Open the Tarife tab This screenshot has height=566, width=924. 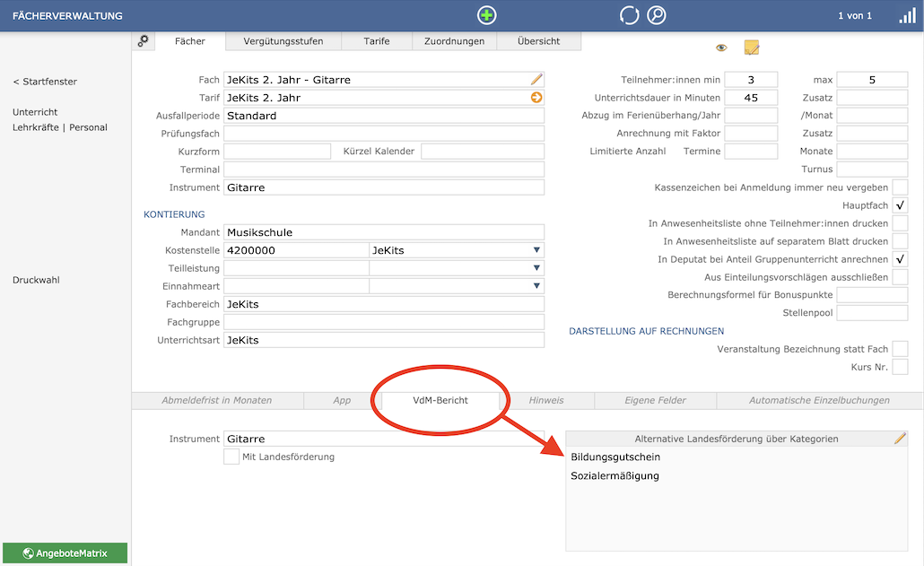pos(376,41)
